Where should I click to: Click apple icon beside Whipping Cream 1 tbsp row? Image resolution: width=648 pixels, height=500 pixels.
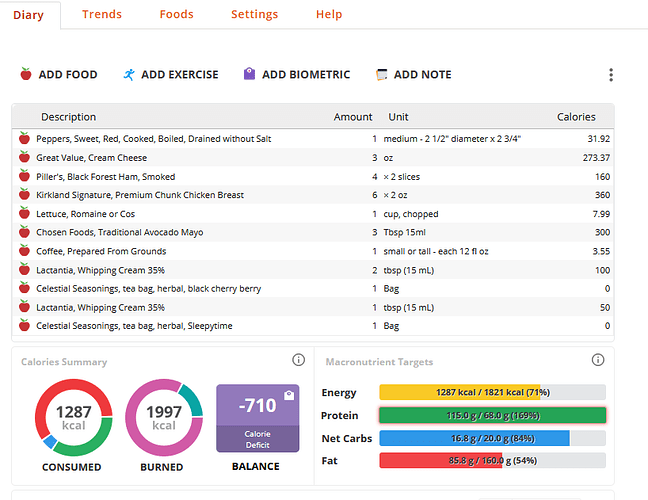point(24,307)
